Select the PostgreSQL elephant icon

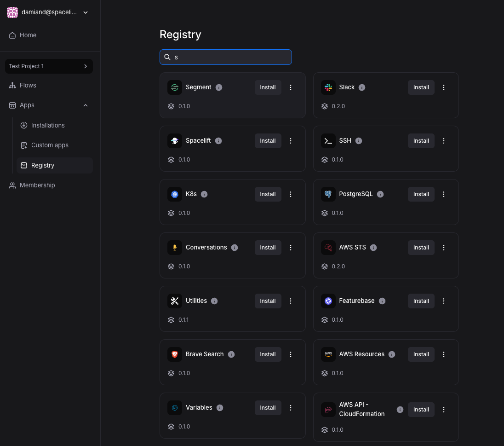328,194
